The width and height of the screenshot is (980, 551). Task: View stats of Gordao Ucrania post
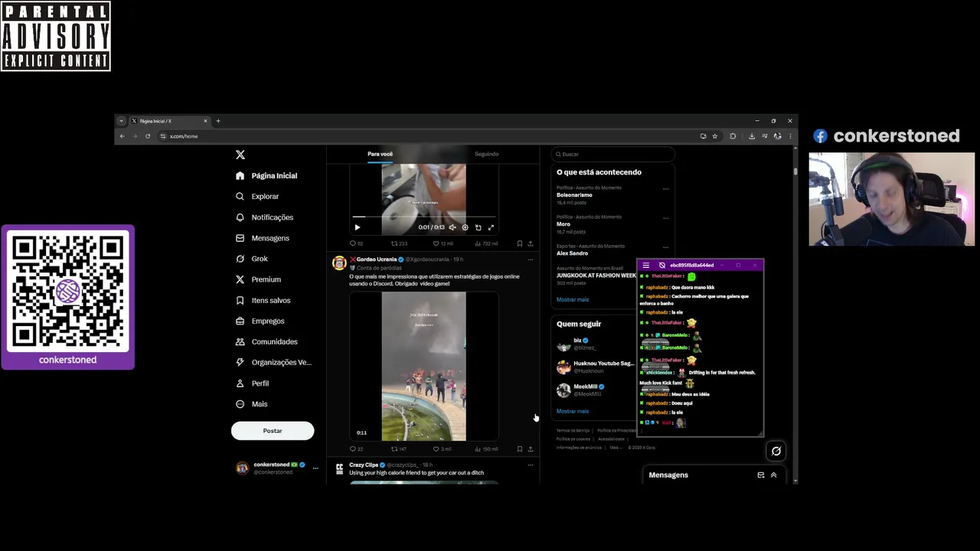point(486,449)
